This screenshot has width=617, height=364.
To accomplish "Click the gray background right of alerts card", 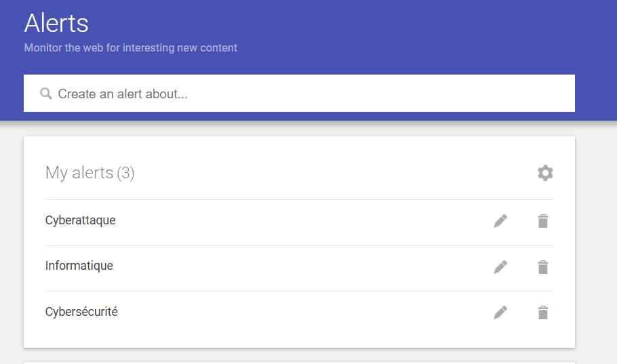I will [597, 237].
